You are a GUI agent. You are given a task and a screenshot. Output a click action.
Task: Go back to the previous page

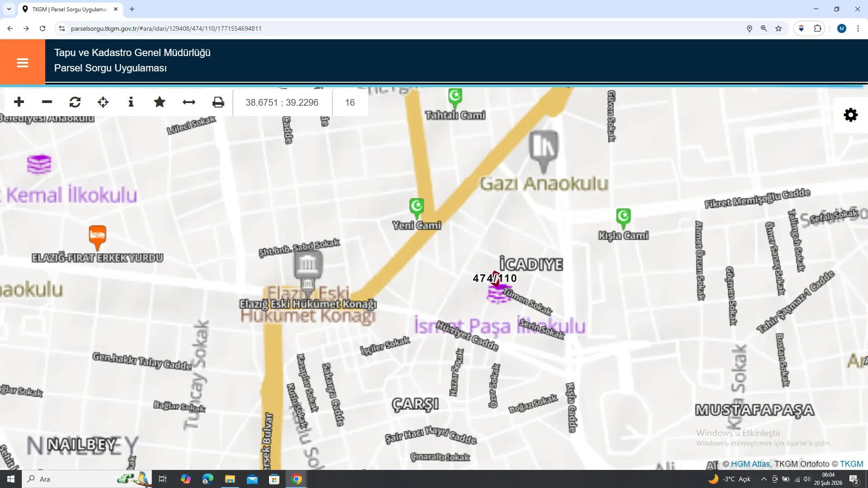[10, 28]
